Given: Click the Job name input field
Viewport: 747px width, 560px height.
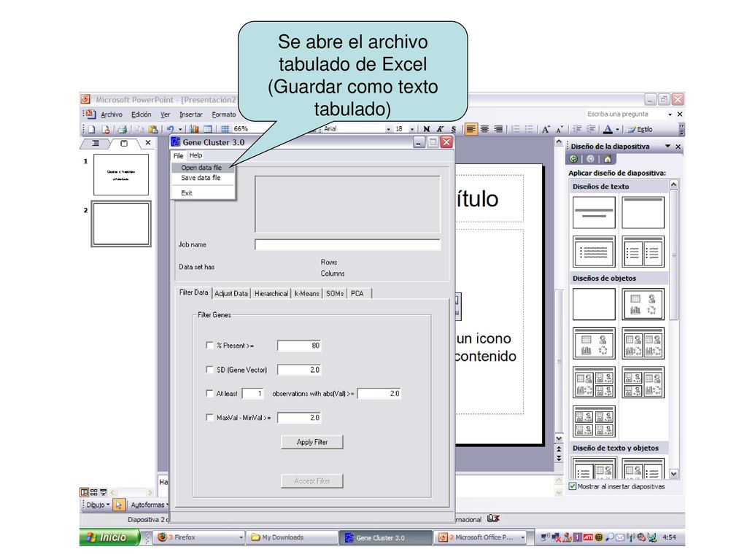Looking at the screenshot, I should pyautogui.click(x=348, y=245).
